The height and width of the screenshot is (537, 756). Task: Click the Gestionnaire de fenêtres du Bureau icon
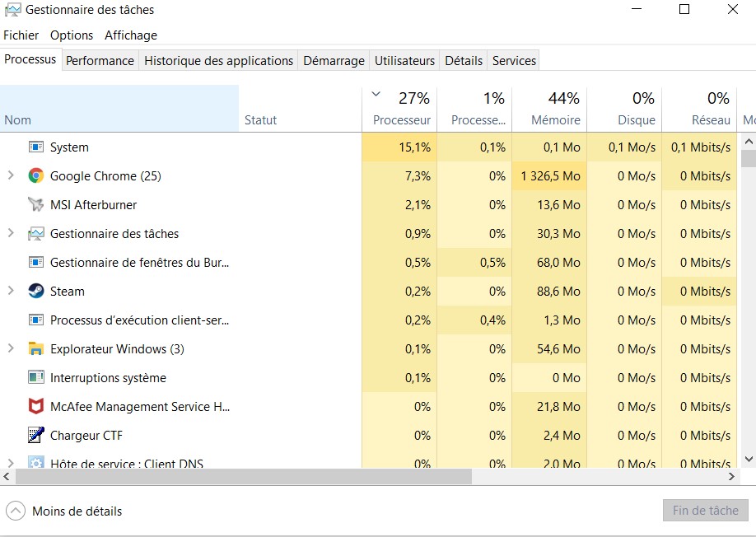36,262
